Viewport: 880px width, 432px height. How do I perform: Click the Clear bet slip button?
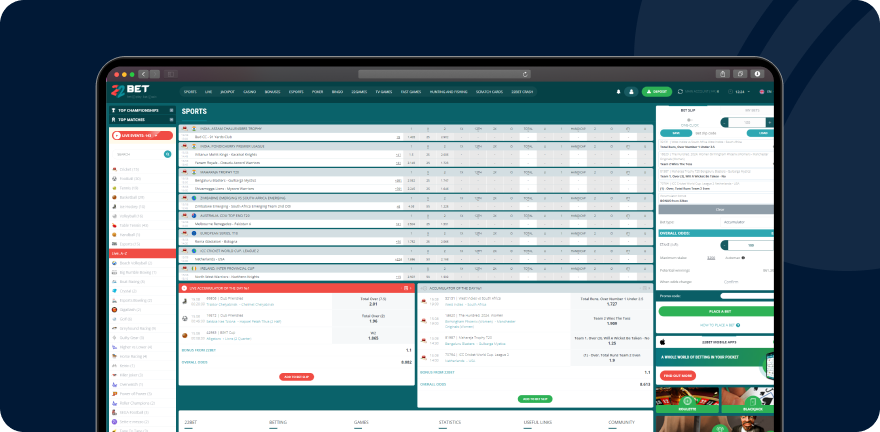[x=717, y=209]
